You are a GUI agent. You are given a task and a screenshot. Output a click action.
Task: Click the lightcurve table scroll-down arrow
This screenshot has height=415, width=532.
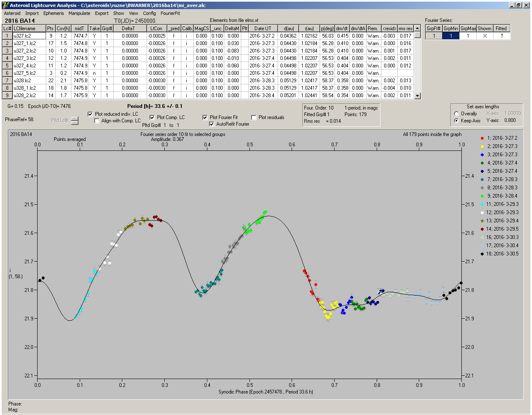click(418, 96)
